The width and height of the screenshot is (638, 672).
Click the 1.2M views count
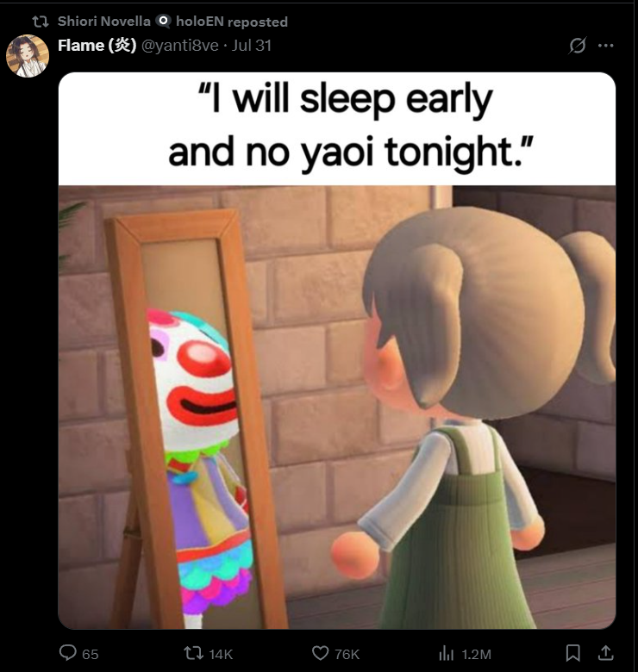476,654
